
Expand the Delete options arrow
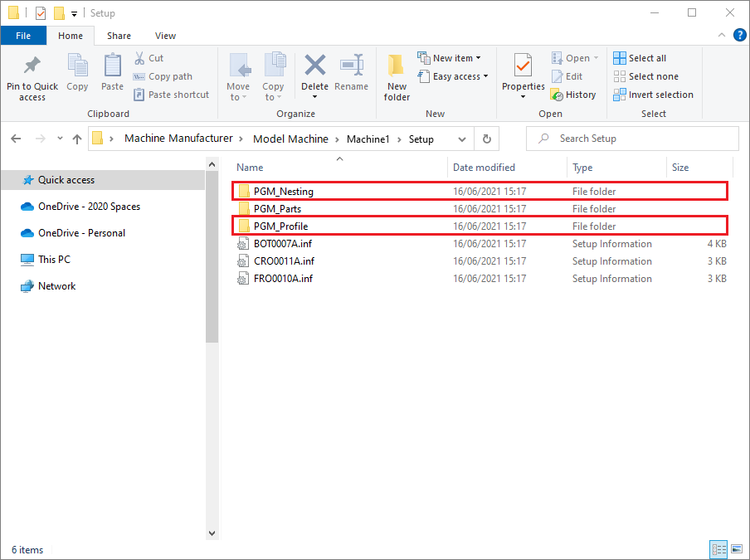(314, 97)
